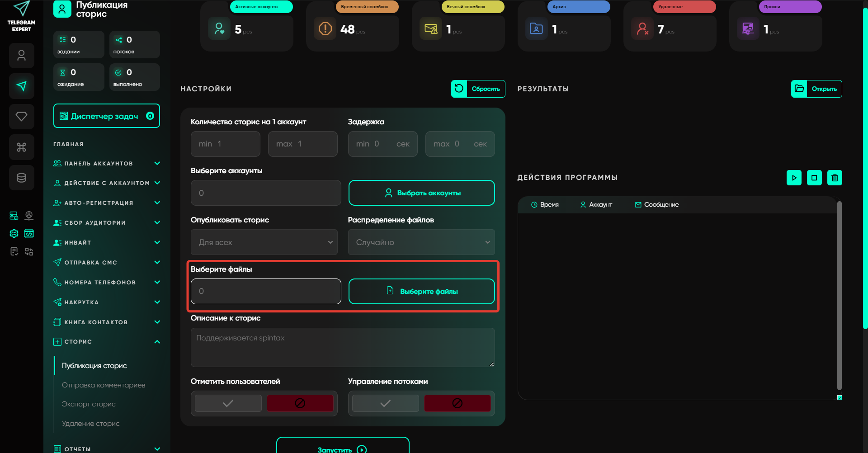The height and width of the screenshot is (453, 868).
Task: Open the database icon in left sidebar
Action: [x=21, y=178]
